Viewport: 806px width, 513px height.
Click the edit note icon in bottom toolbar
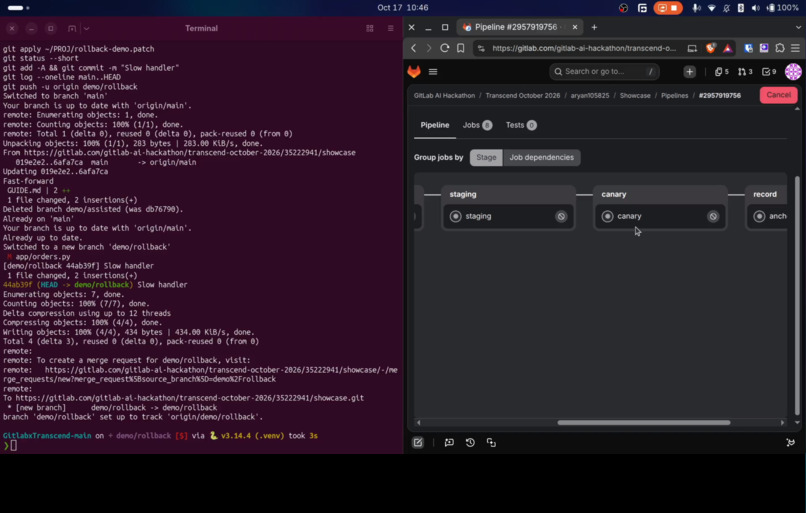(x=418, y=442)
